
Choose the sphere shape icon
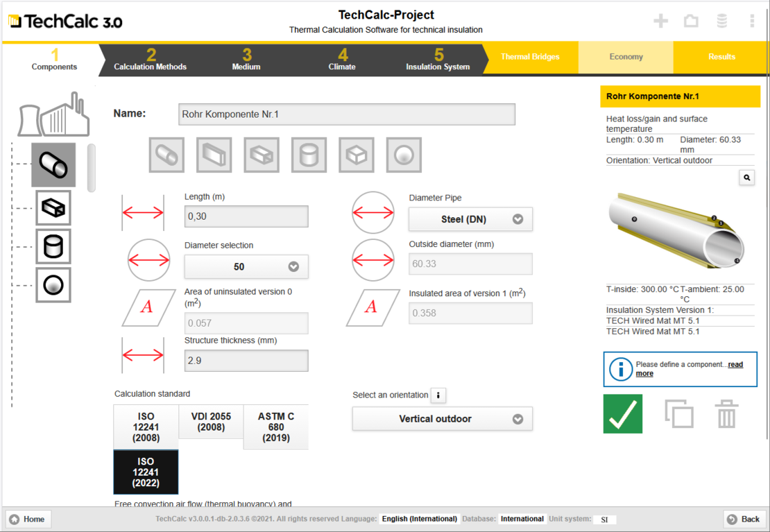tap(404, 155)
